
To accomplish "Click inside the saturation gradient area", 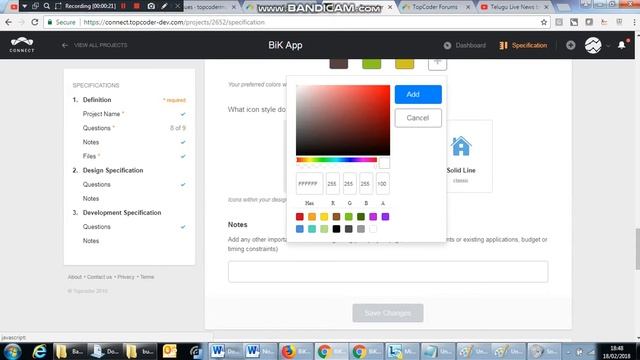I will coord(343,120).
